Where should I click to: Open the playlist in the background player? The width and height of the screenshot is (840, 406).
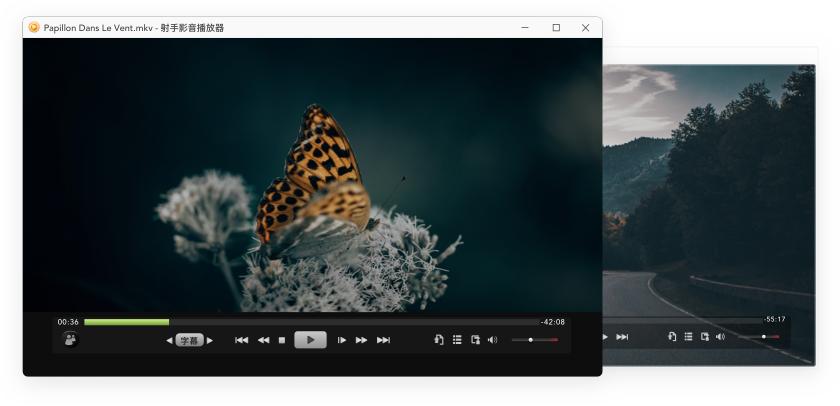click(688, 336)
